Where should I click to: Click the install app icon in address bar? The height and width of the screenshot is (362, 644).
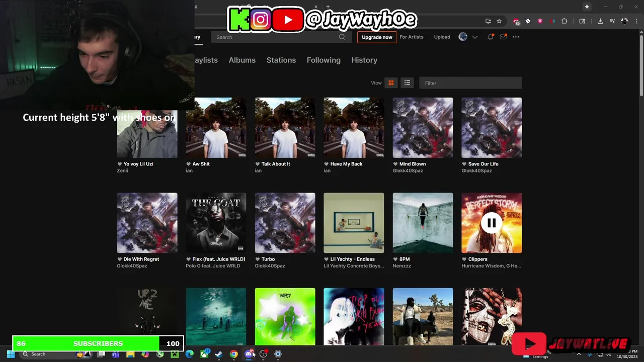(488, 21)
